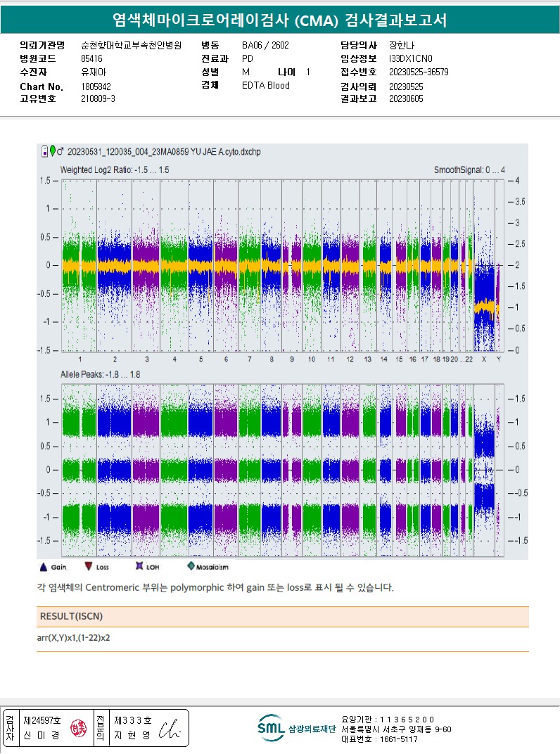Screen dimensions: 560x754
Task: Click the specialist's handwritten signature
Action: [170, 729]
